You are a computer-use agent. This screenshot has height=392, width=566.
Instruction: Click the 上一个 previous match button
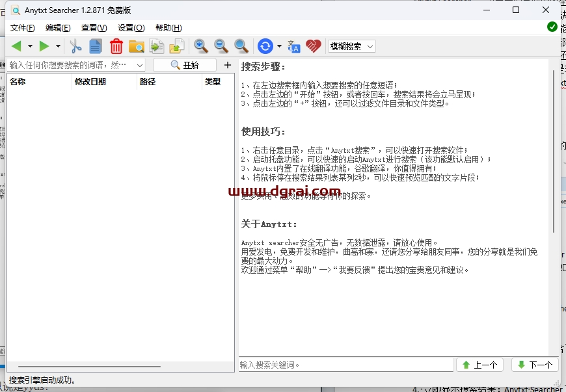(479, 365)
